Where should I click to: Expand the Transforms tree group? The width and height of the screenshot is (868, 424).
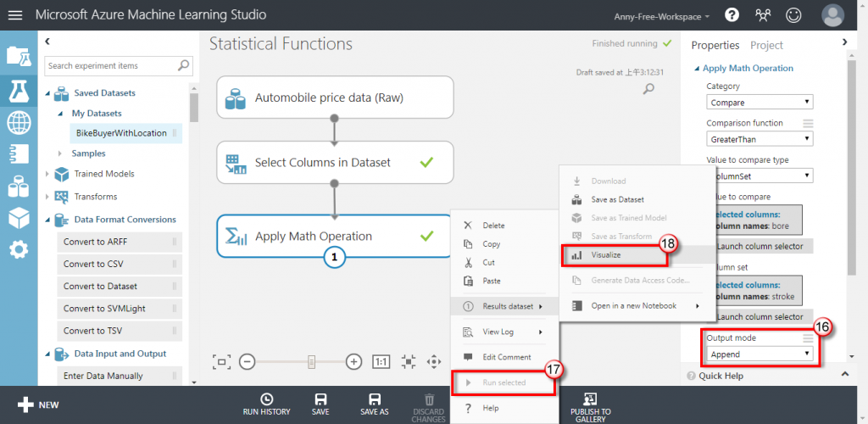coord(47,197)
